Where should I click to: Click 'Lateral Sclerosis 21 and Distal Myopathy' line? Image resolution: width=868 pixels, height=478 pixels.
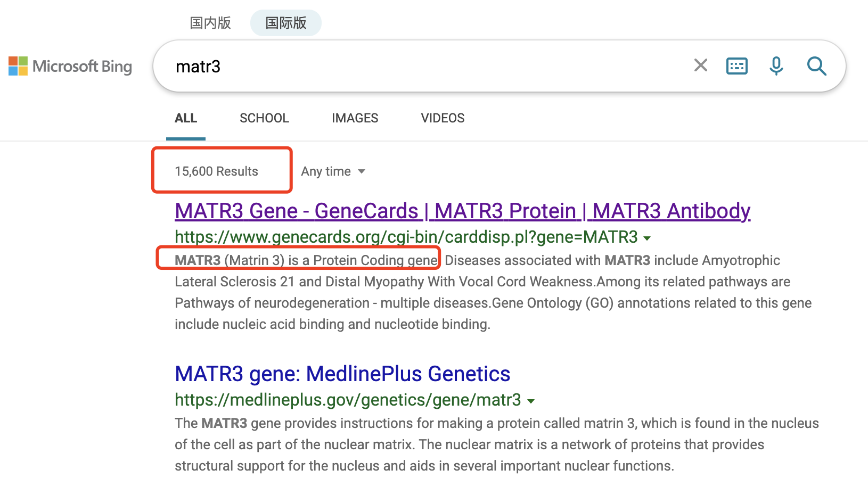(482, 282)
